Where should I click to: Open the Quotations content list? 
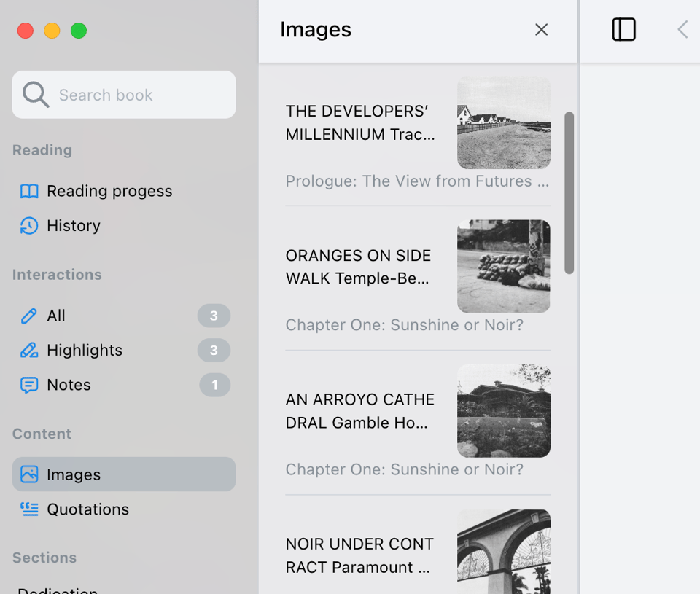pyautogui.click(x=87, y=509)
